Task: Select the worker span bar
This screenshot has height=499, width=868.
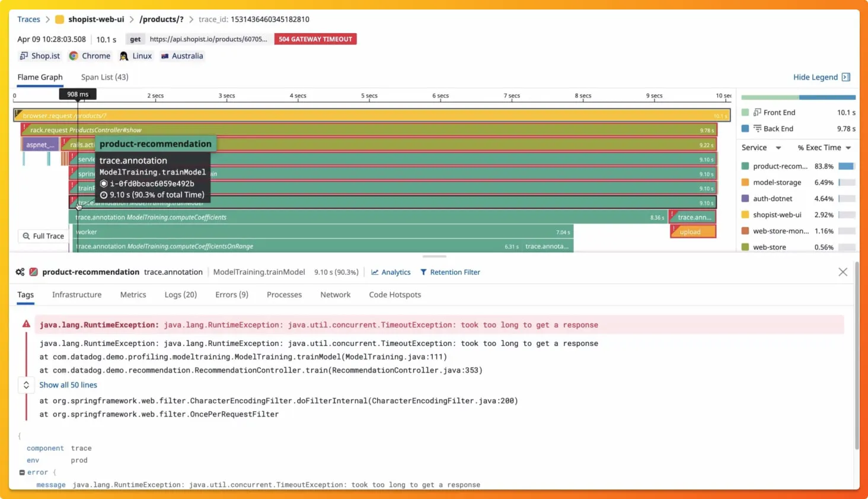Action: point(323,232)
